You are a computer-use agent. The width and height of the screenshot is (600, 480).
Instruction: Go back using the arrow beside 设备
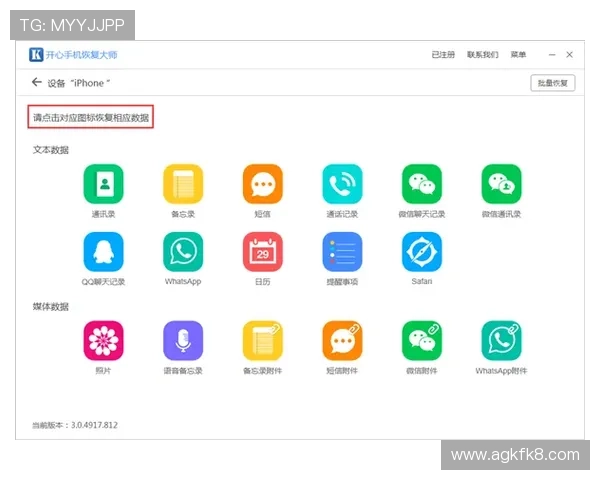(x=36, y=82)
